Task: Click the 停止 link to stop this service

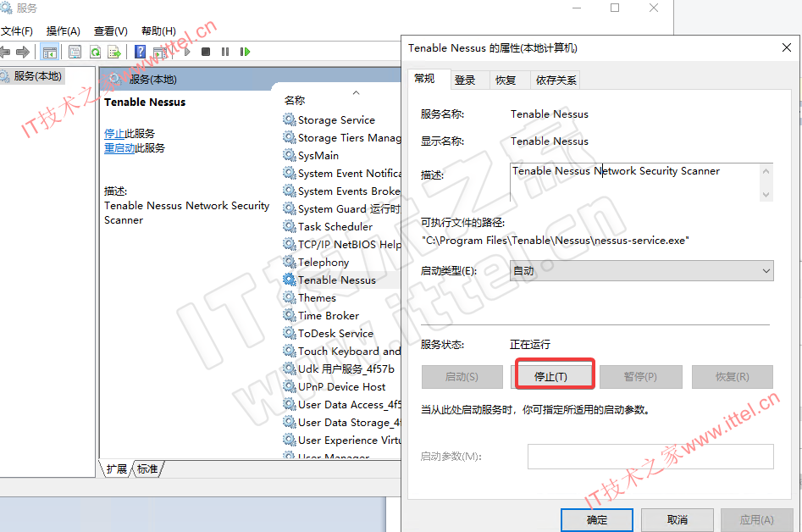Action: 114,134
